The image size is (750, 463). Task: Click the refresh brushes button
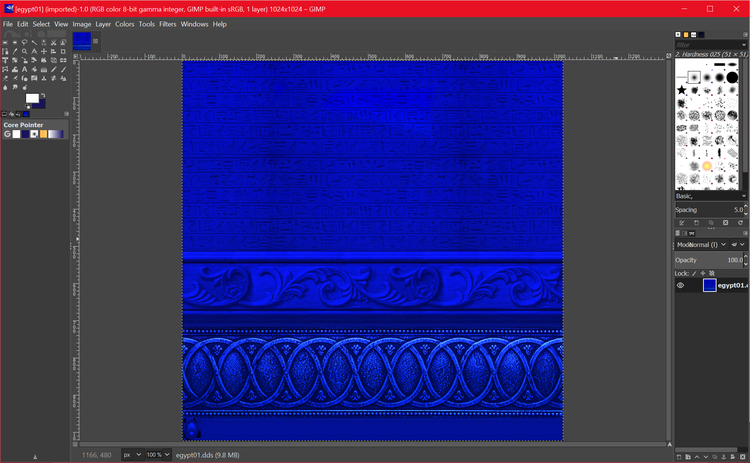click(x=740, y=223)
